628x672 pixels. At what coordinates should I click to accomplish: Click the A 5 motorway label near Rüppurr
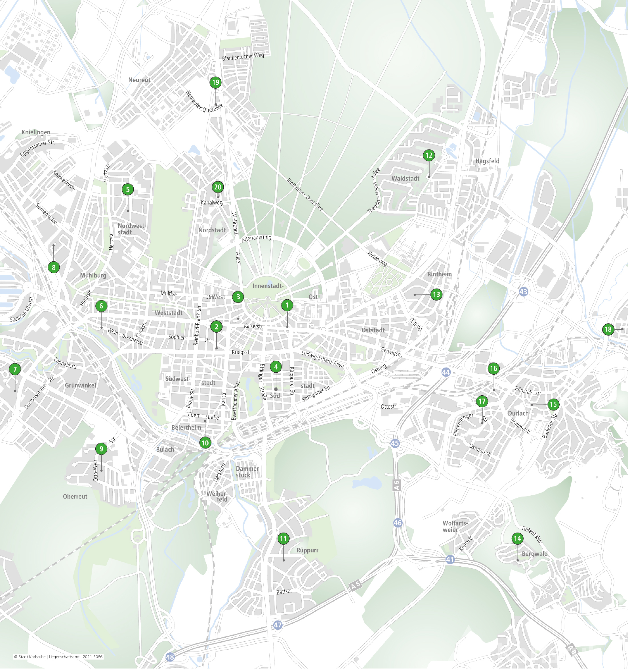355,585
